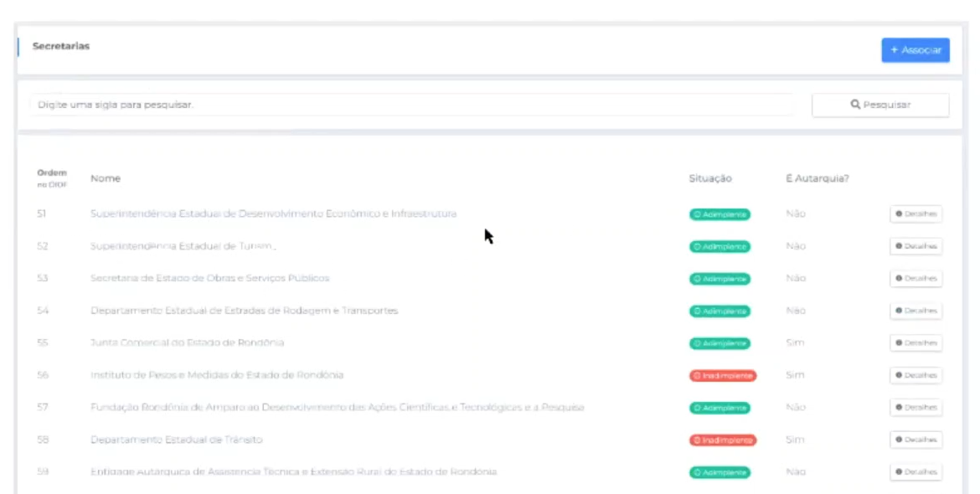Open Detalhes for row 52
Viewport: 980px width, 494px height.
point(916,246)
